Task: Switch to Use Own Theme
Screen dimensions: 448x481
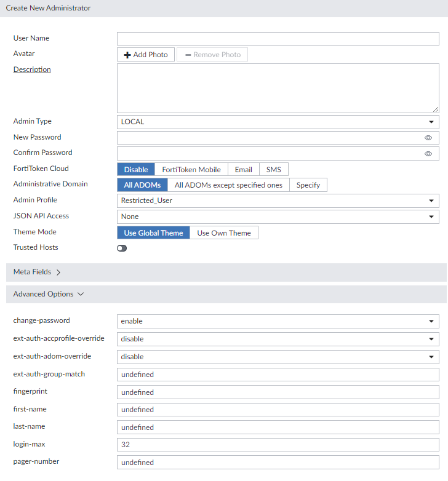Action: (x=224, y=233)
